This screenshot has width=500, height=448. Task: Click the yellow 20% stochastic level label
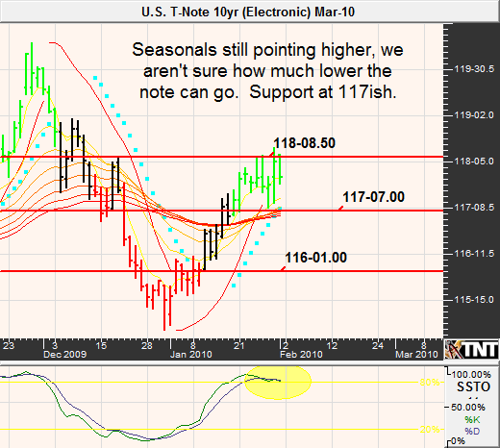[430, 429]
